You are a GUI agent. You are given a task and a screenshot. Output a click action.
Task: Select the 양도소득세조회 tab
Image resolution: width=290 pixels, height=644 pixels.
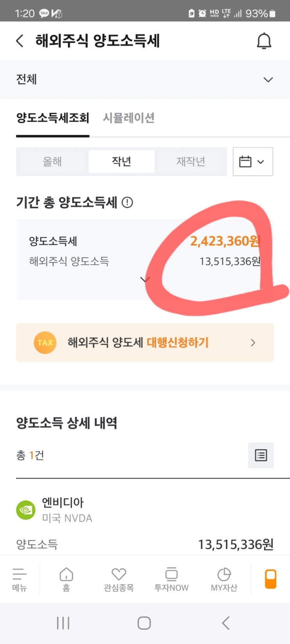click(x=53, y=118)
